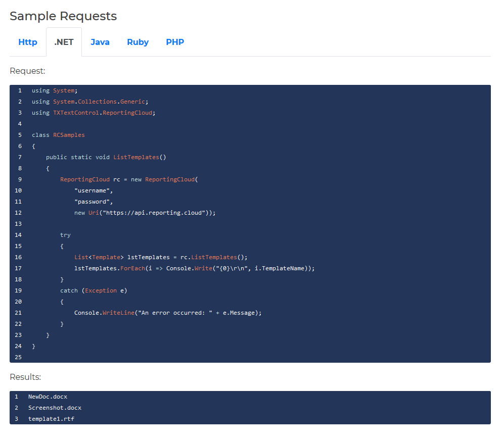Show the PHP sample tab
Image resolution: width=504 pixels, height=441 pixels.
[x=175, y=42]
